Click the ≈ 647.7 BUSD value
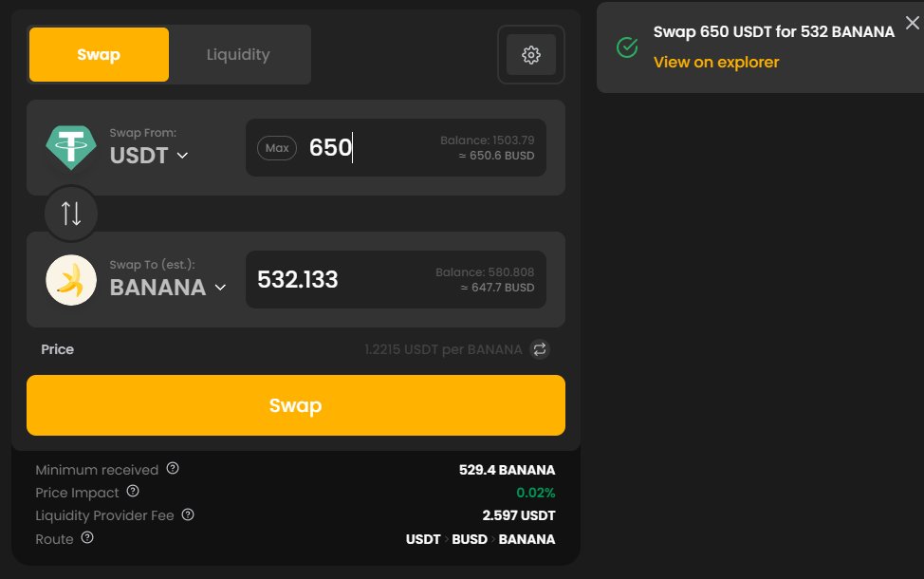924x579 pixels. [x=497, y=288]
